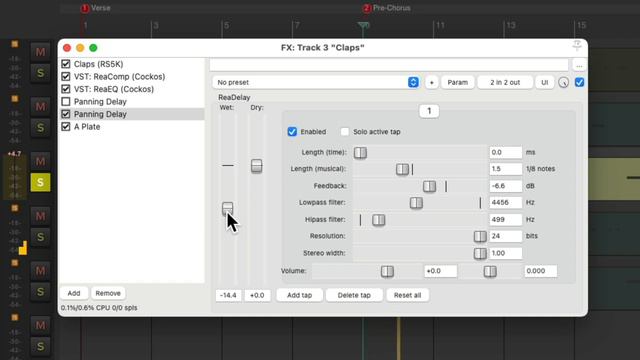The width and height of the screenshot is (640, 360).
Task: Toggle the plugin bypass checkbox at top right
Action: (579, 82)
